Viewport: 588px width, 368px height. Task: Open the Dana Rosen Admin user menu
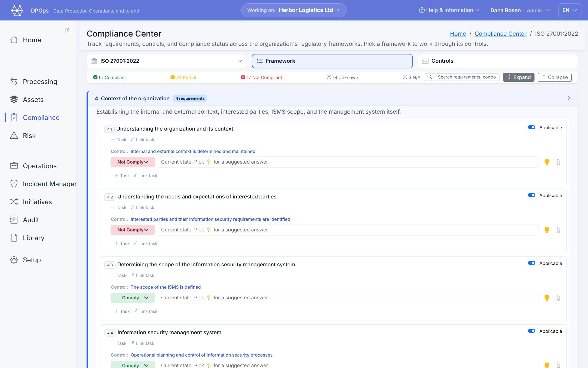520,10
